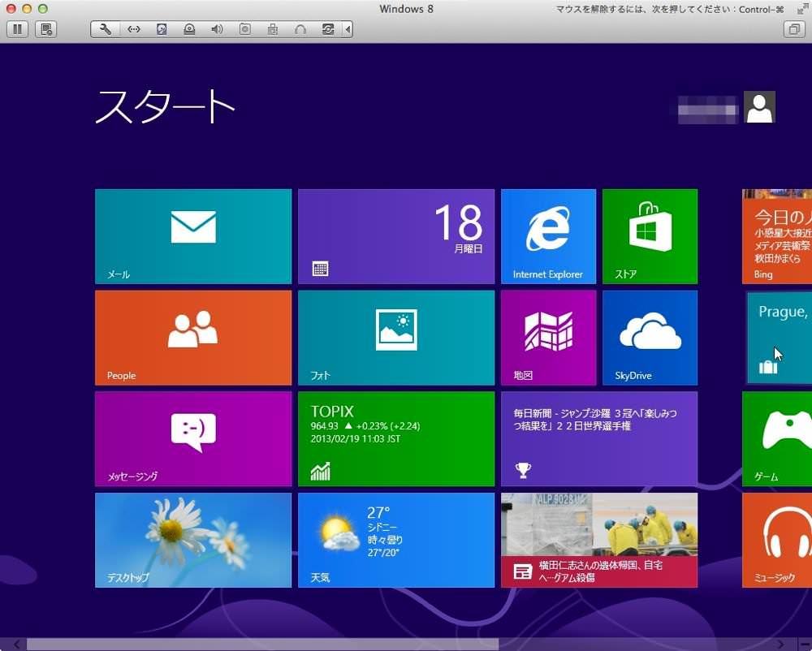Open the news tile with photo
This screenshot has width=812, height=651.
click(x=599, y=540)
